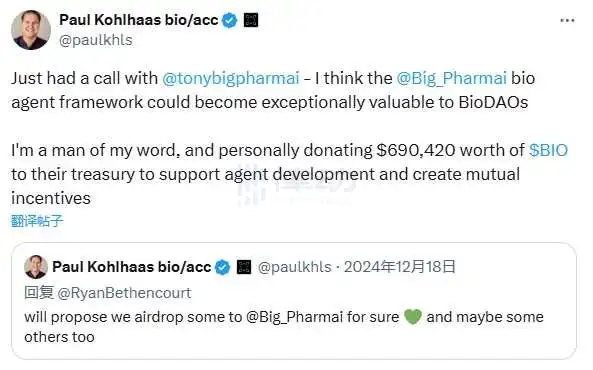Click the green heart emoji
The height and width of the screenshot is (370, 593).
pyautogui.click(x=413, y=317)
